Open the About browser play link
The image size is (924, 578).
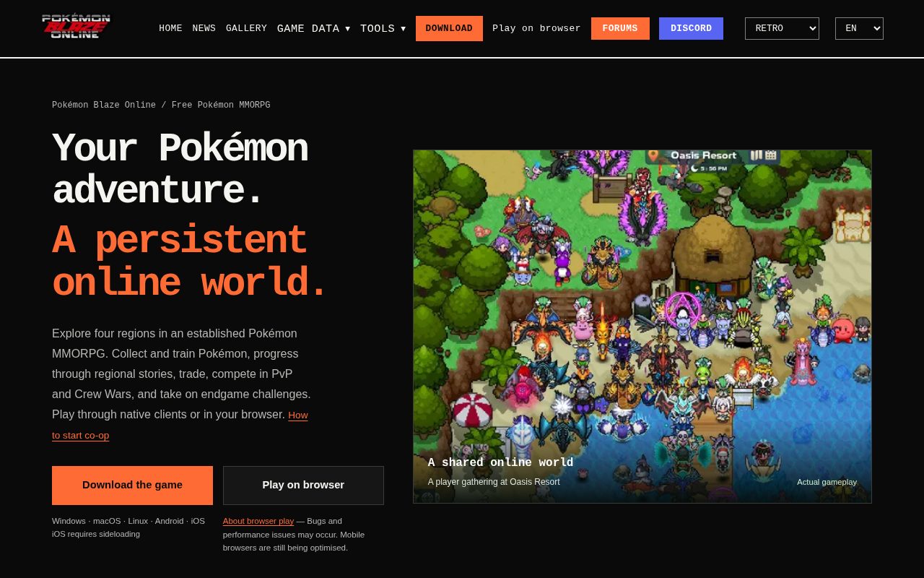(258, 521)
